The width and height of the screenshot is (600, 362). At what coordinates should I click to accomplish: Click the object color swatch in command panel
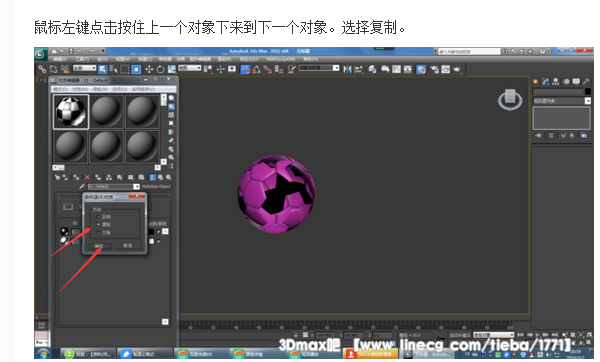click(x=588, y=91)
